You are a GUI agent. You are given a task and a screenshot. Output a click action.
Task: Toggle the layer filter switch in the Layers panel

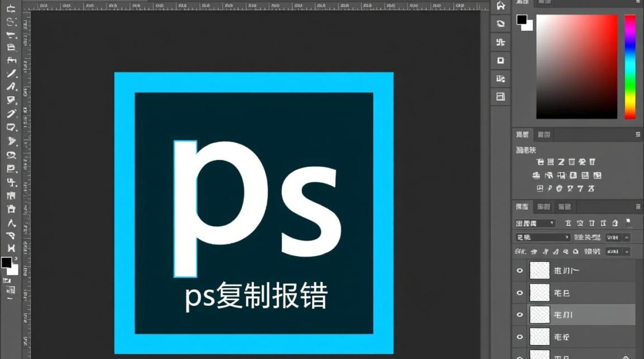tap(628, 223)
